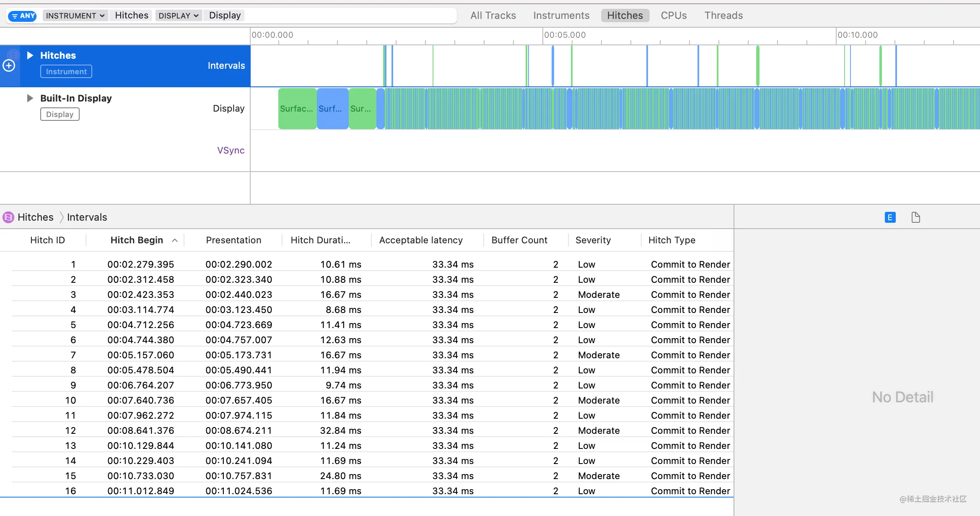Click the 11.84 ms duration cell
Image resolution: width=980 pixels, height=516 pixels.
(341, 415)
